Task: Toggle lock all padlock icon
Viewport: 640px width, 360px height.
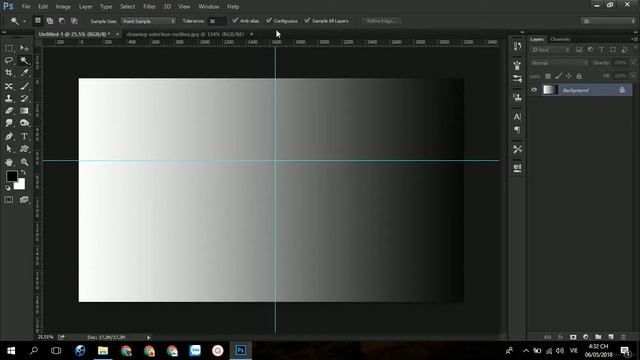Action: tap(579, 76)
